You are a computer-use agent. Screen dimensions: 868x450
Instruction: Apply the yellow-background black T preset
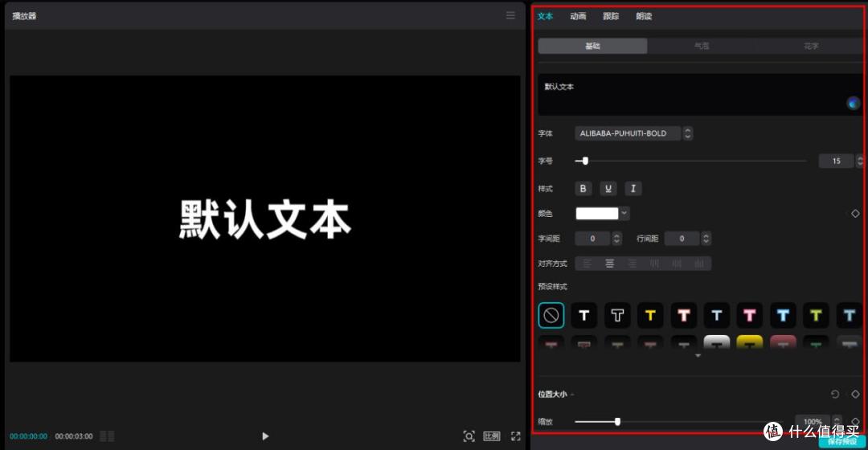click(750, 342)
